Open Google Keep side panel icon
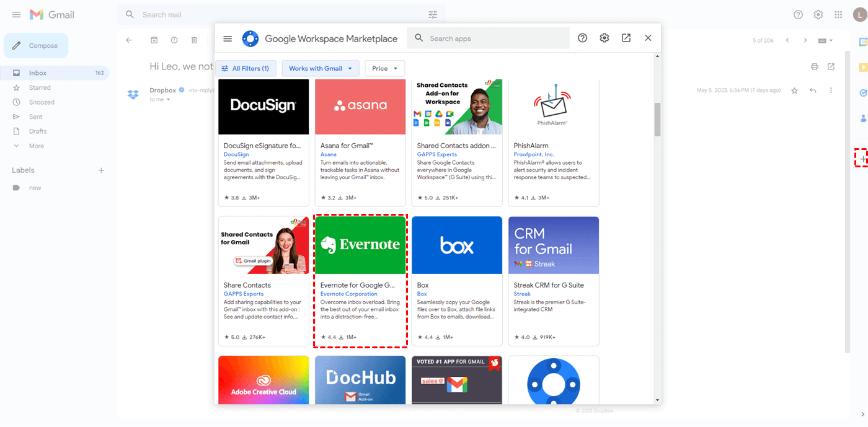The height and width of the screenshot is (427, 868). click(862, 68)
